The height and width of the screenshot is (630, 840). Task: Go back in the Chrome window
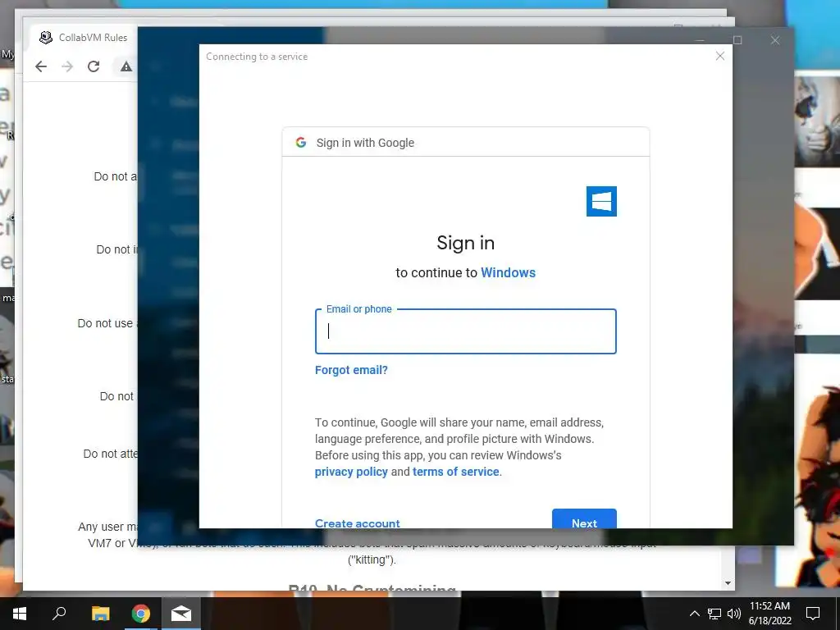tap(41, 66)
